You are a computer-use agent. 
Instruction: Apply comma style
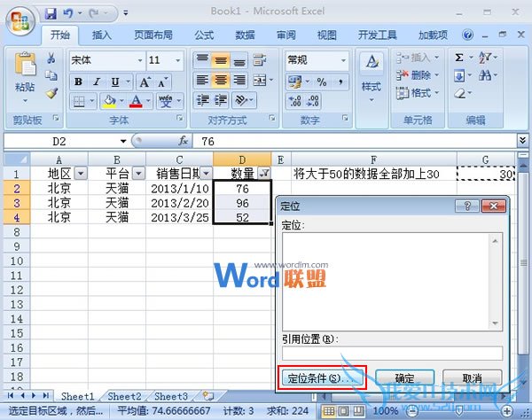click(x=340, y=82)
